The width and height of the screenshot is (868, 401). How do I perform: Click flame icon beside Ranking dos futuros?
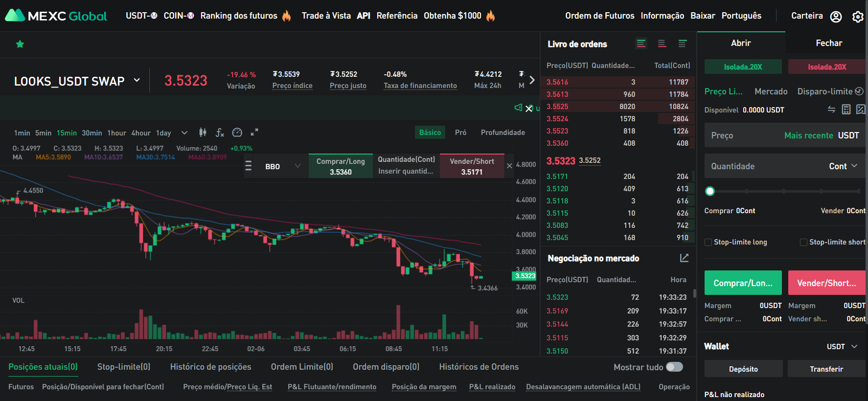click(x=287, y=16)
